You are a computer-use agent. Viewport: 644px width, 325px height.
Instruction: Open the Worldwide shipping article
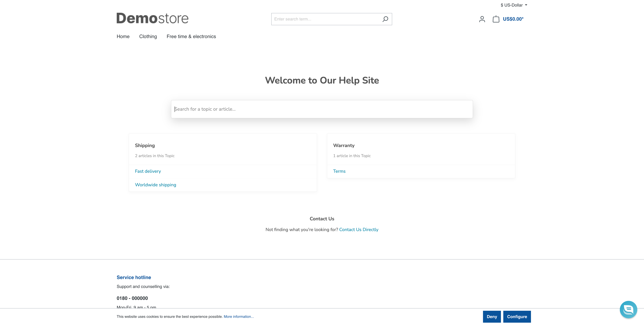click(155, 185)
